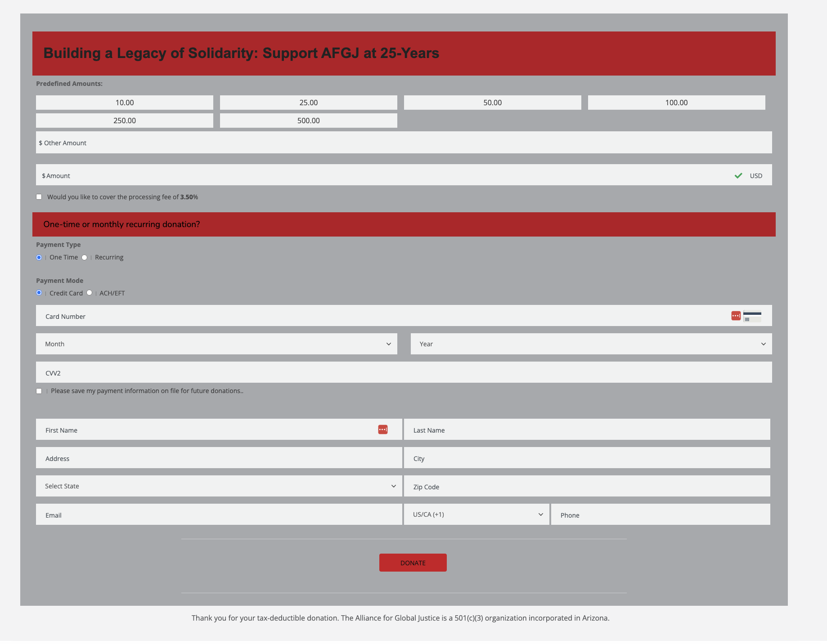Click the password manager icon in Card Number field
The image size is (827, 644).
(x=736, y=316)
